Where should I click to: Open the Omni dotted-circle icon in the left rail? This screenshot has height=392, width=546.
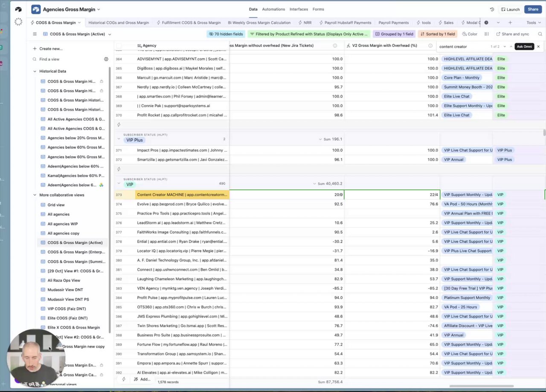(x=18, y=22)
